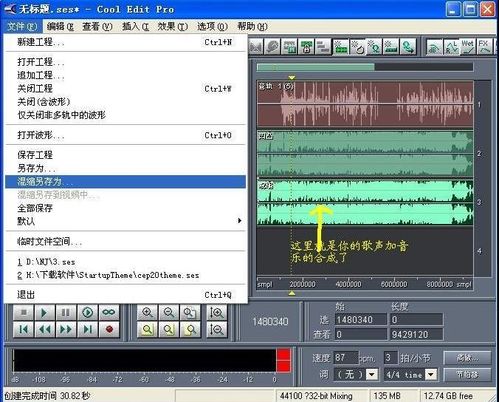Start playback with the Play button
The image size is (499, 402).
tap(44, 313)
